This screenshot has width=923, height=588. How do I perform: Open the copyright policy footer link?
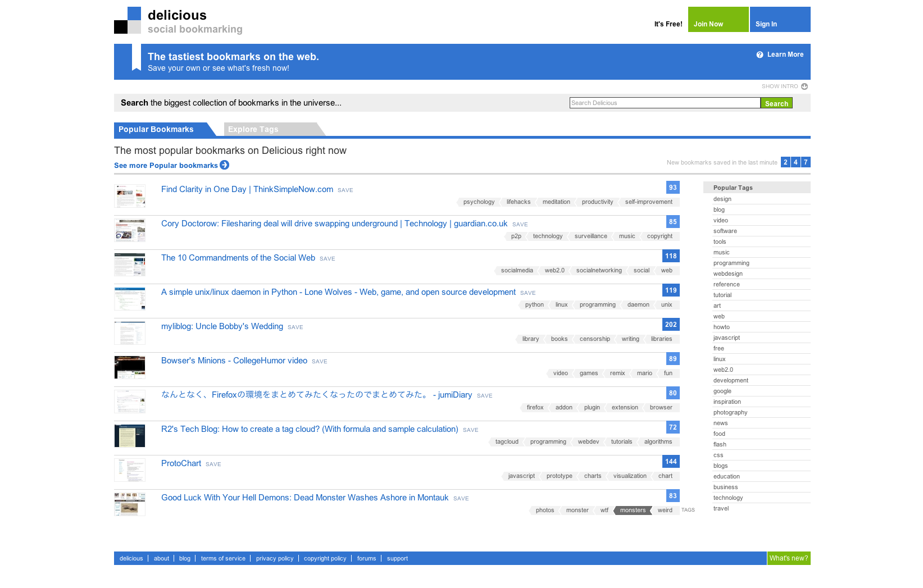click(x=325, y=559)
